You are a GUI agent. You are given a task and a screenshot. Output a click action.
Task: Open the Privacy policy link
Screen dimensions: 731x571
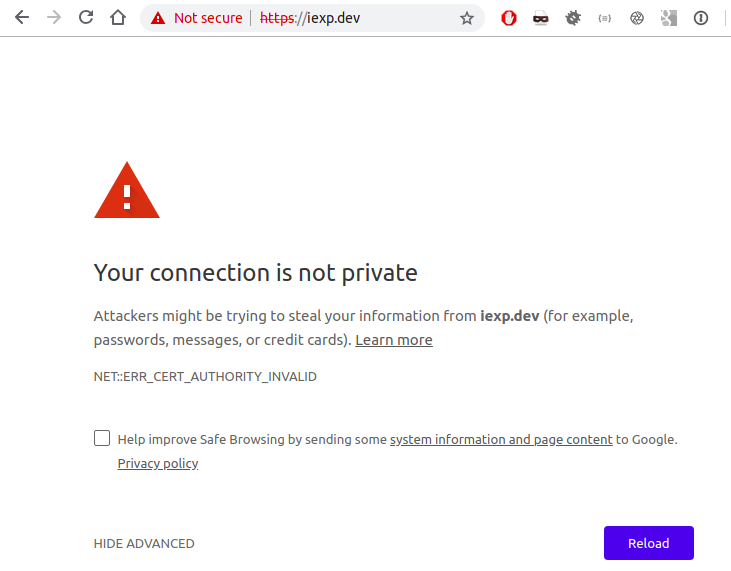(158, 463)
